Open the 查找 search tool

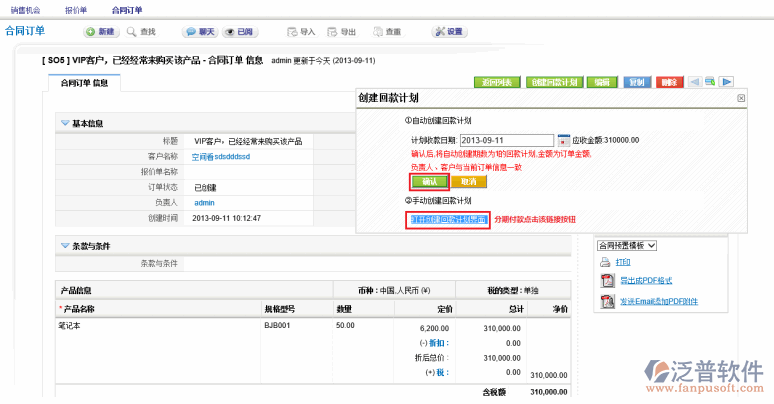coord(141,32)
